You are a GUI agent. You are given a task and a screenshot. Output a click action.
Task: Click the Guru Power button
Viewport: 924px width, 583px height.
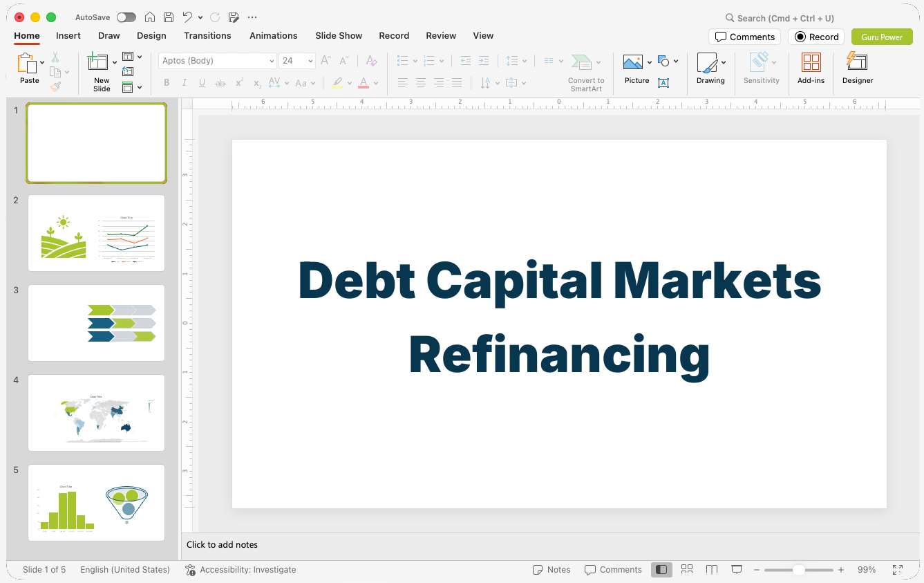coord(882,37)
